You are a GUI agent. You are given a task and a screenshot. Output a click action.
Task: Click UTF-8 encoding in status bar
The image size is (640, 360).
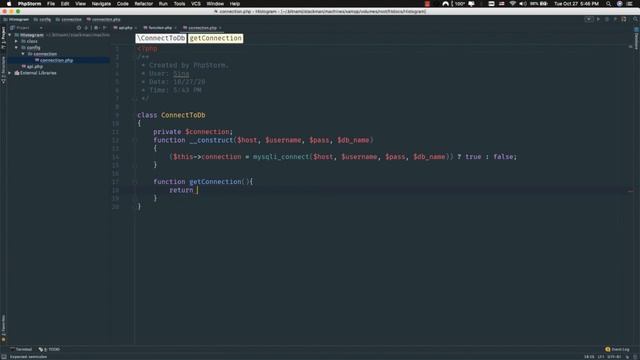[614, 357]
